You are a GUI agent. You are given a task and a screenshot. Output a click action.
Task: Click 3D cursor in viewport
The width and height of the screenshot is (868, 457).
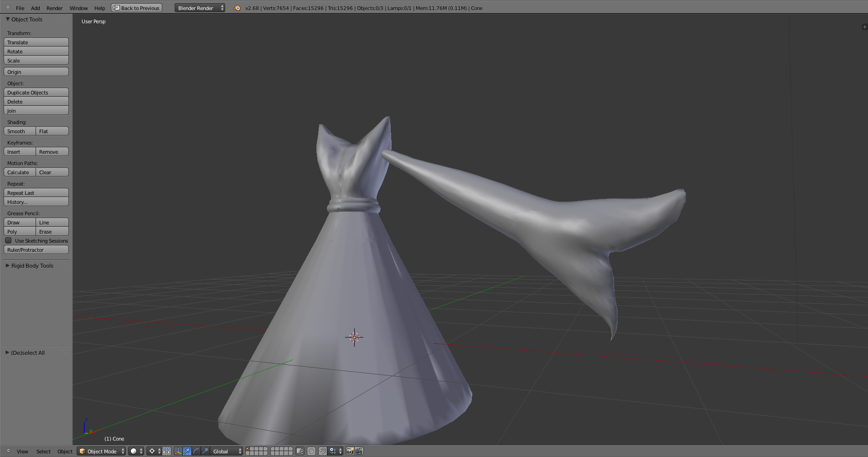click(x=354, y=338)
